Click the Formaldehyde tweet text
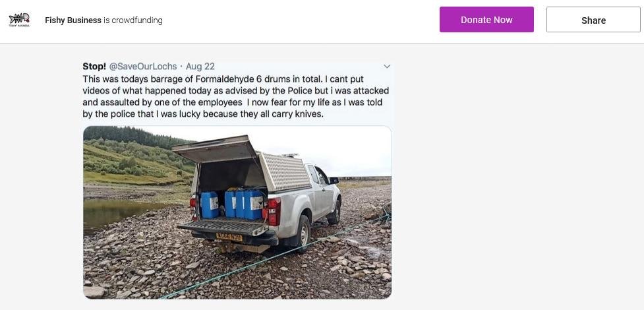The image size is (644, 310). coord(235,96)
